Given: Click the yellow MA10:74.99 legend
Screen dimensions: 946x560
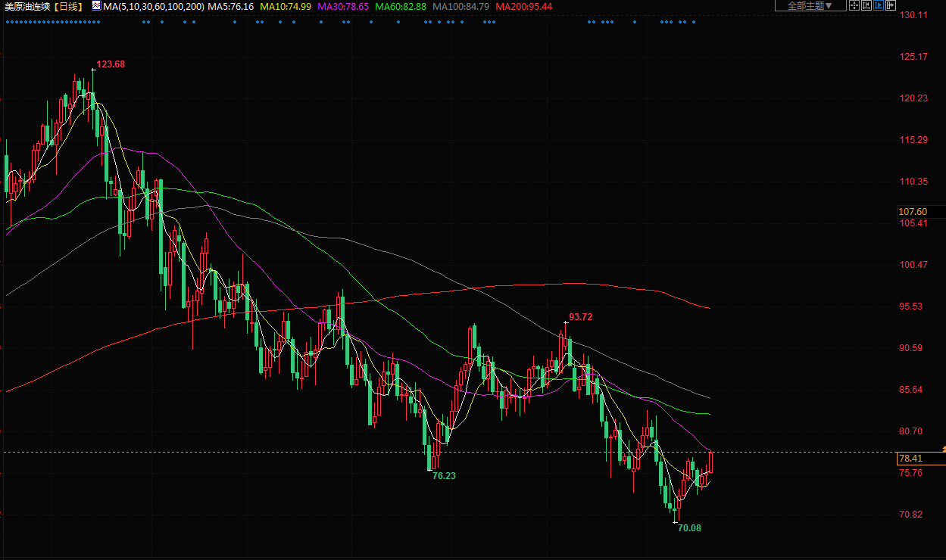Looking at the screenshot, I should click(x=285, y=6).
